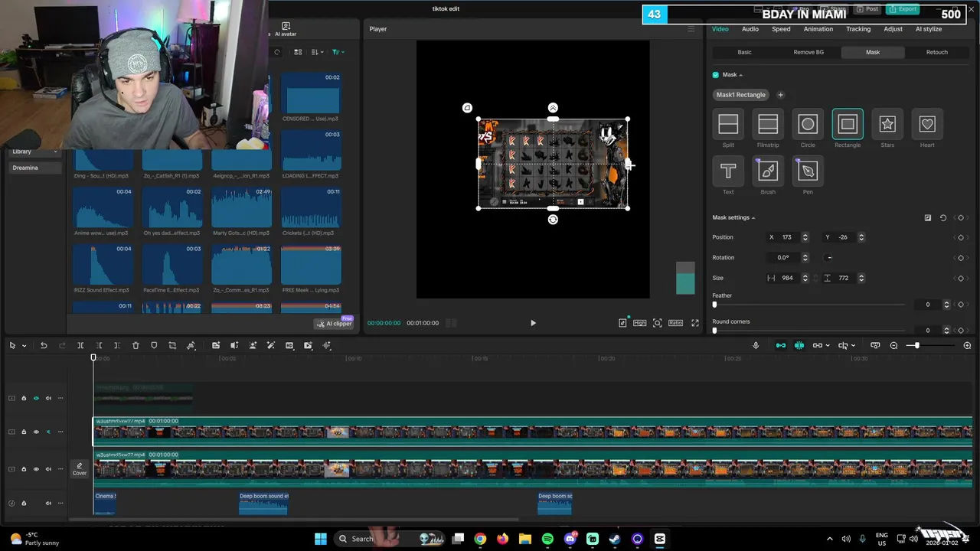Mute the audio effects track
This screenshot has height=551, width=980.
tap(48, 503)
